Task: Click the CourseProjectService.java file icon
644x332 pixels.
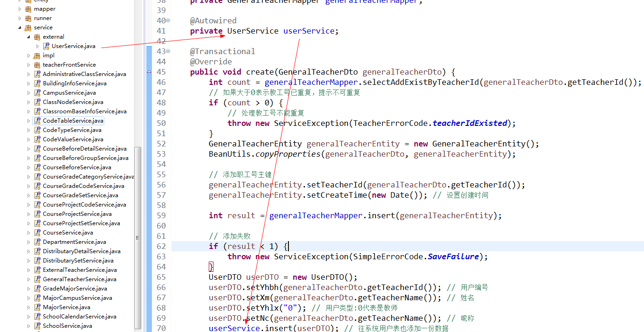Action: coord(37,214)
